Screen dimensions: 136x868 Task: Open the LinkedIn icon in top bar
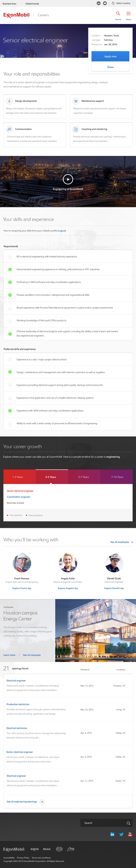tap(98, 3)
